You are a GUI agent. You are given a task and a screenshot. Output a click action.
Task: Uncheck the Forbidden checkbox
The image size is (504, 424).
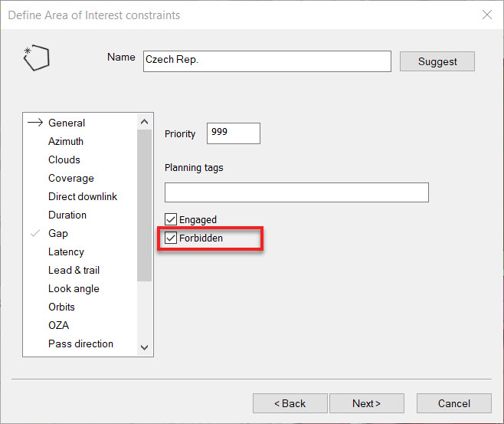(x=172, y=238)
